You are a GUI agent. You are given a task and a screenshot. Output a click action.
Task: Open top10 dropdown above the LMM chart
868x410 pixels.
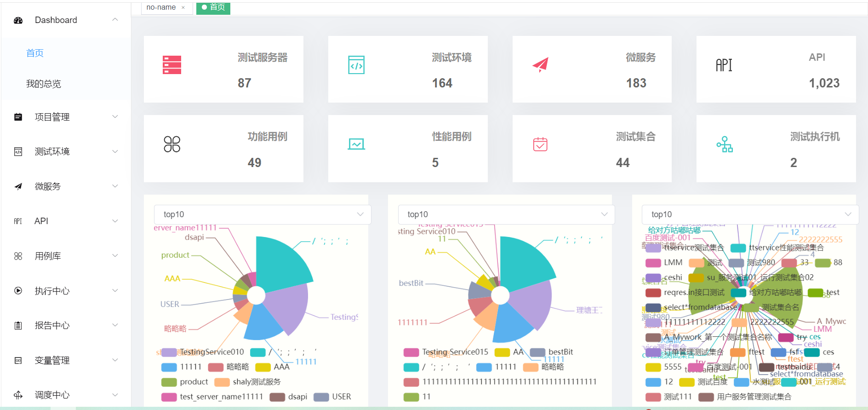(x=750, y=214)
